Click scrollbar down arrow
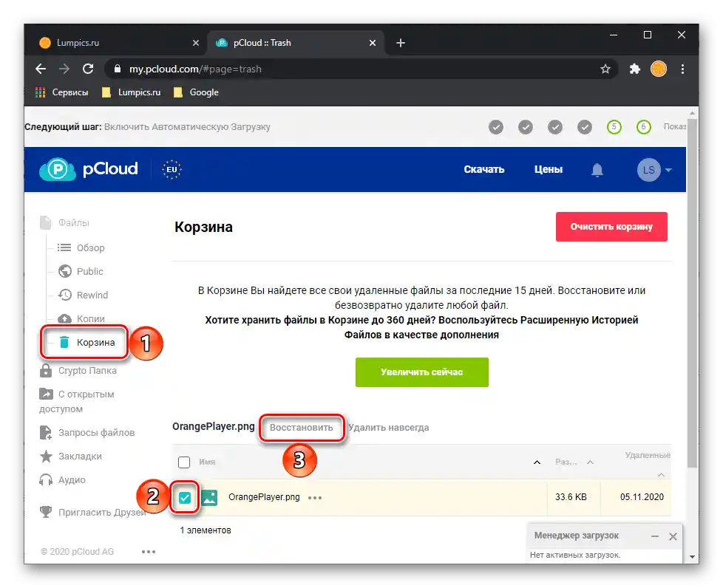 (x=692, y=557)
